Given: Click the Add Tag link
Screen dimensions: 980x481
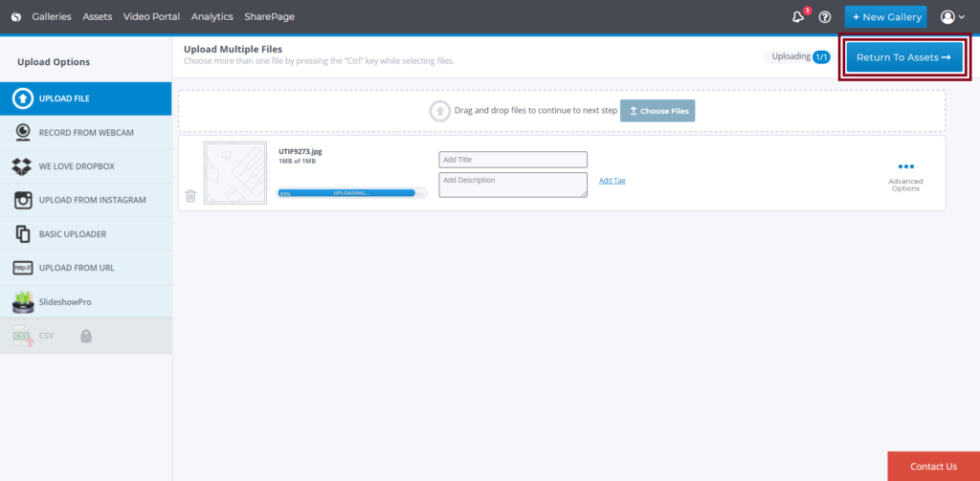Looking at the screenshot, I should point(612,181).
